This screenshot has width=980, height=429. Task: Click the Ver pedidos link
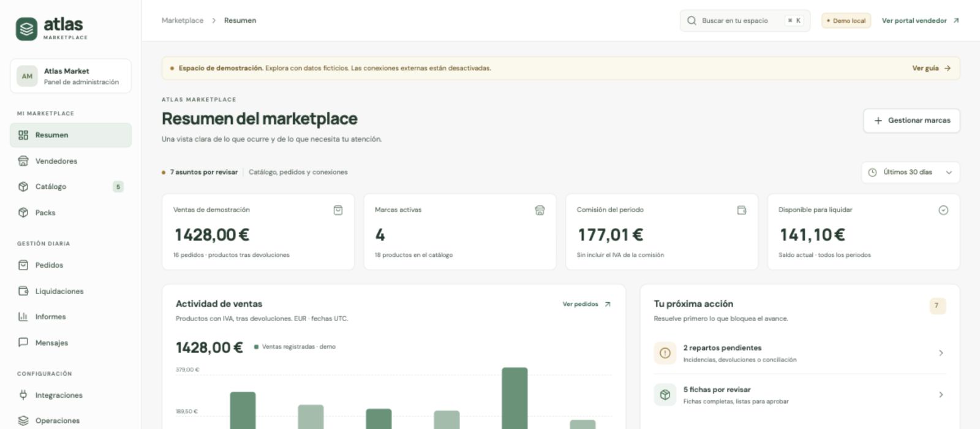click(587, 304)
